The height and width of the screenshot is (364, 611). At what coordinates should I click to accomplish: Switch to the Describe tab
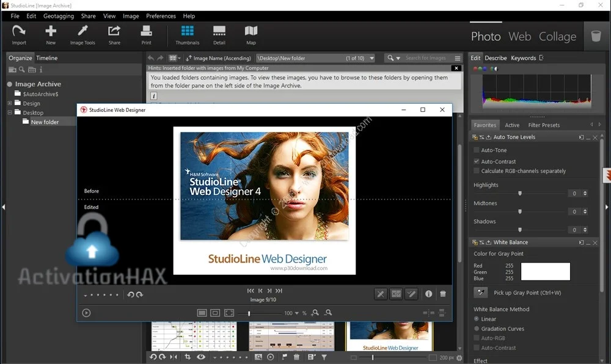(x=496, y=58)
